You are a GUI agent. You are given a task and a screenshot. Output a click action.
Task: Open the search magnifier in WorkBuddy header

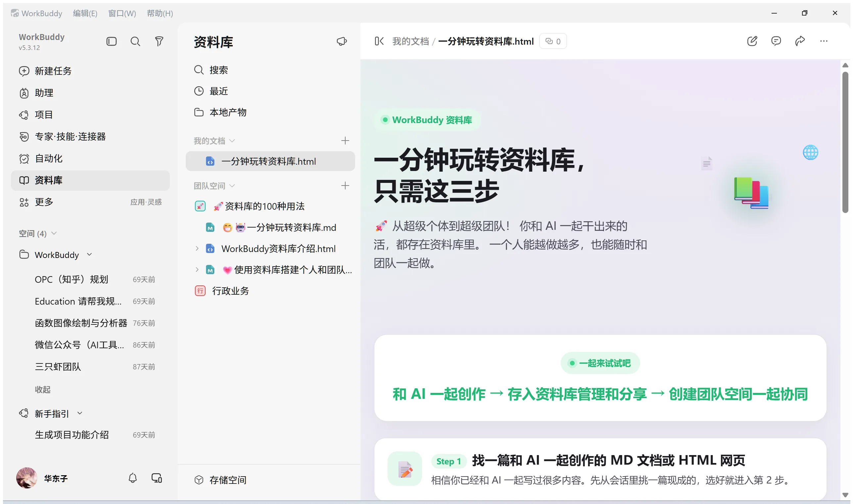point(135,41)
